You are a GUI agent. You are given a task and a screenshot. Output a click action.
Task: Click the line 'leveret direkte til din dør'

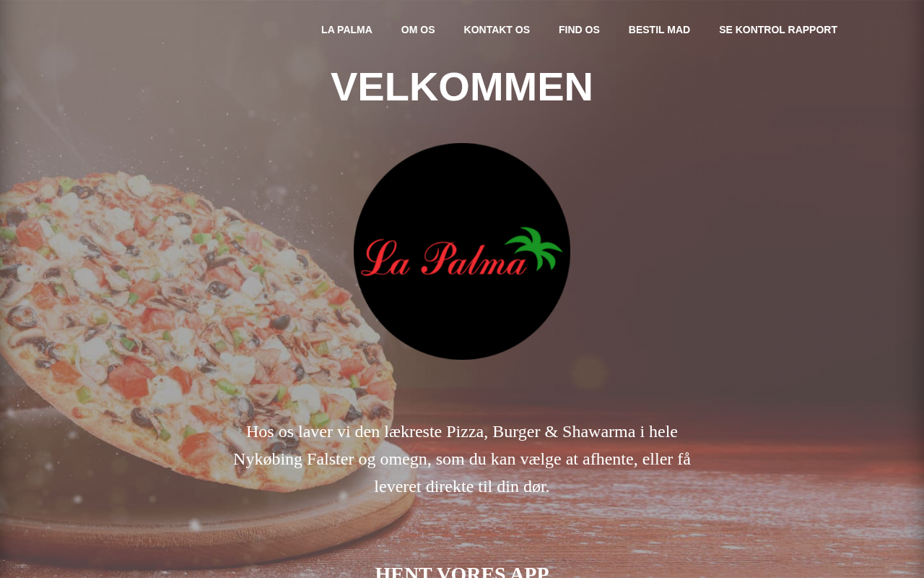click(x=462, y=486)
